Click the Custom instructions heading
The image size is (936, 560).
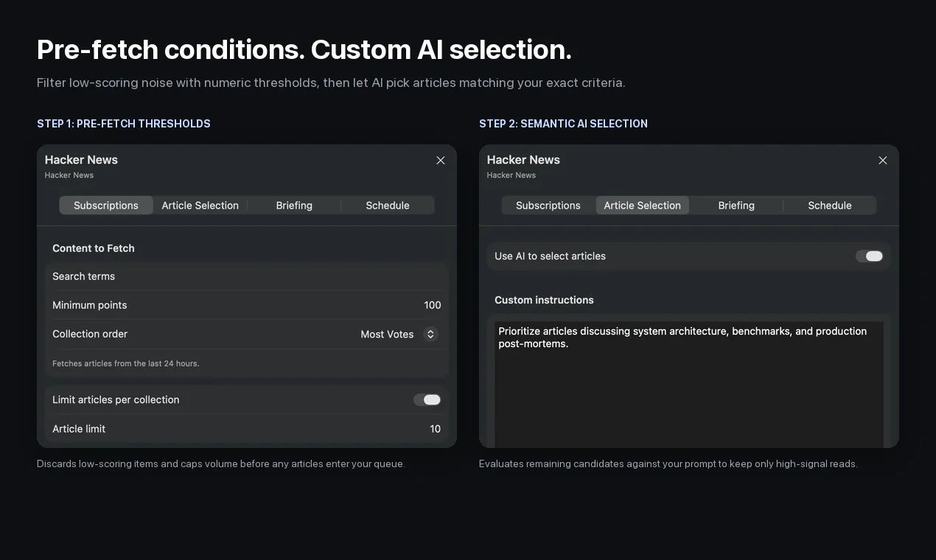[544, 300]
